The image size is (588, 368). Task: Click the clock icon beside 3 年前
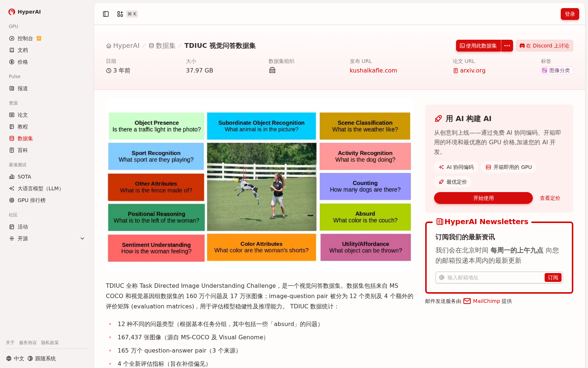(x=109, y=71)
